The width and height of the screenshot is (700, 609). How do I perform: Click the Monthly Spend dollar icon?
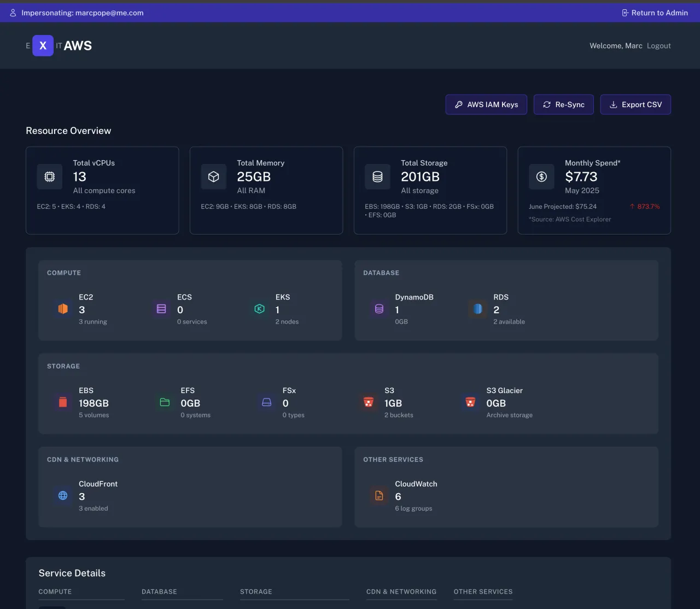click(541, 177)
